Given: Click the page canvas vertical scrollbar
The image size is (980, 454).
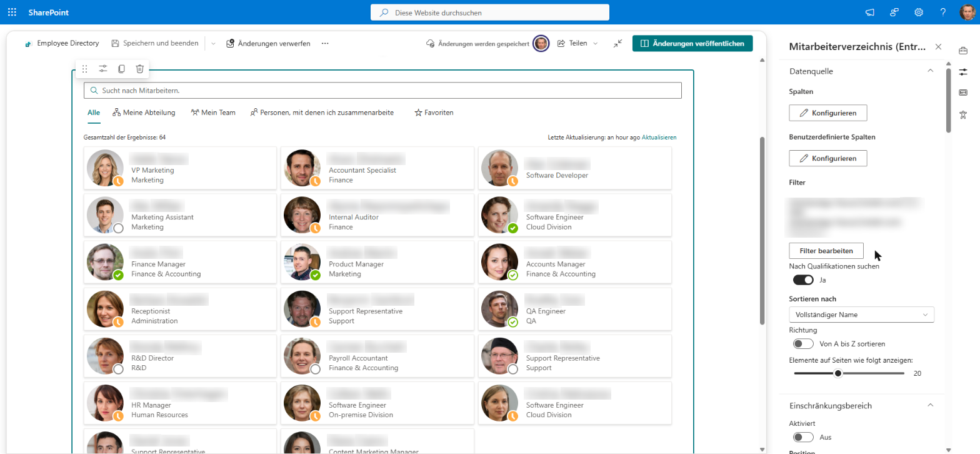Looking at the screenshot, I should 761,230.
